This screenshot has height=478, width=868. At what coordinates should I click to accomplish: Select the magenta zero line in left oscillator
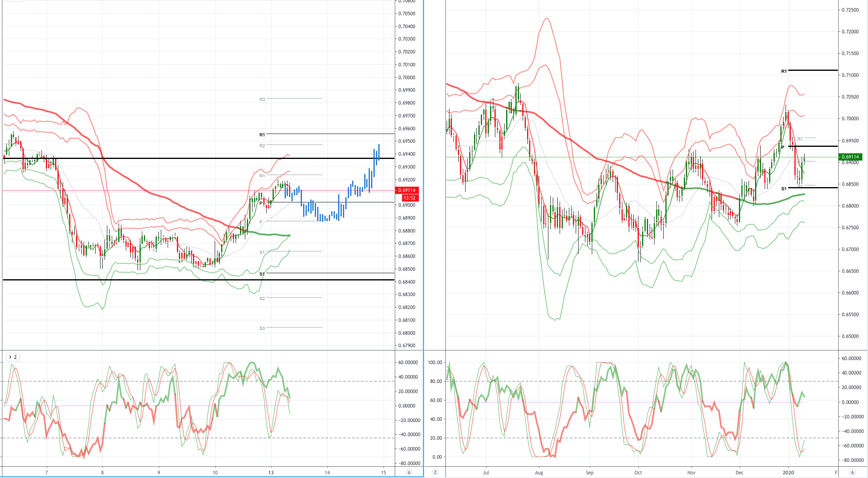[146, 406]
